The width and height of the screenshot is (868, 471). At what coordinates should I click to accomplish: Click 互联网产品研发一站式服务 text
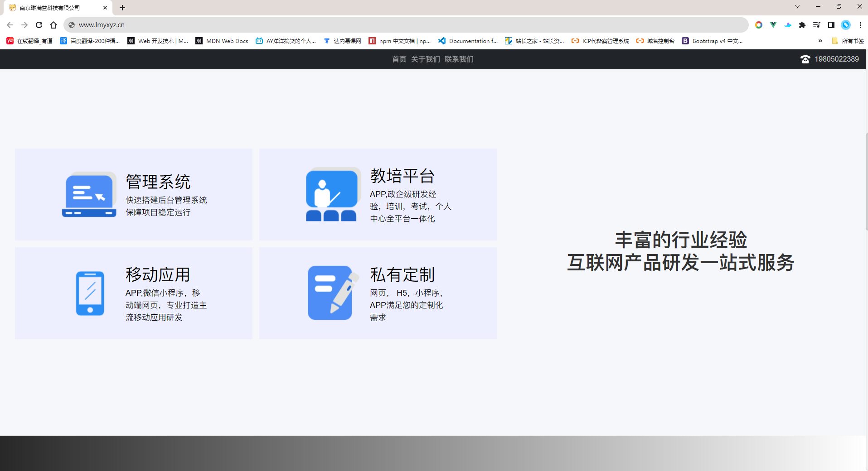[681, 263]
